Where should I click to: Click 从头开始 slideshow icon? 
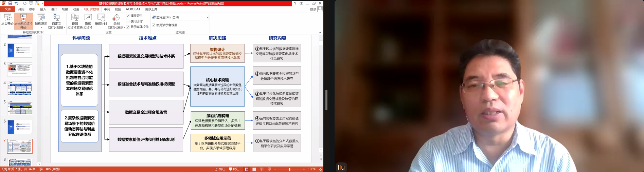[x=7, y=18]
